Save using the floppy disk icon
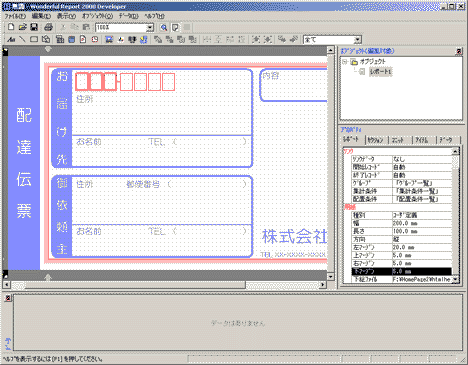This screenshot has width=468, height=365. (34, 27)
